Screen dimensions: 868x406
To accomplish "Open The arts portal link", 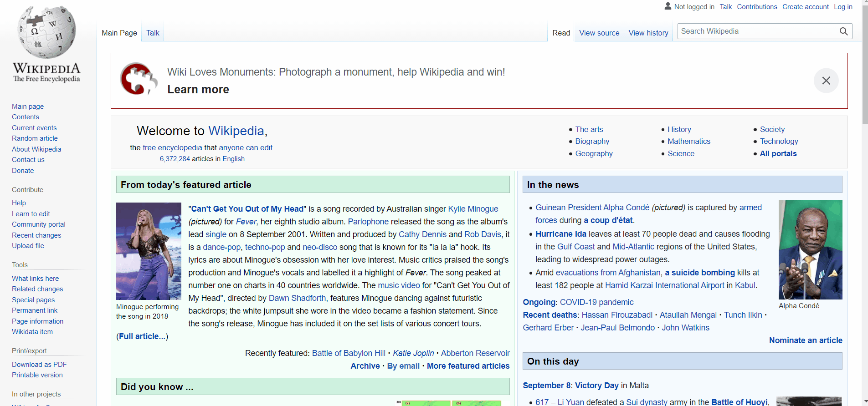I will click(589, 129).
